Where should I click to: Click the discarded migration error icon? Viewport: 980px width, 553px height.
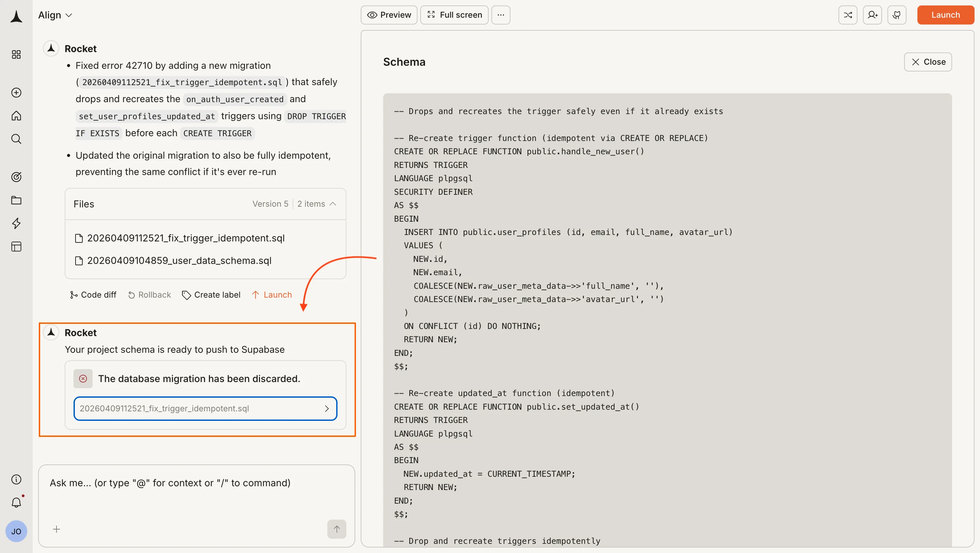pos(83,379)
